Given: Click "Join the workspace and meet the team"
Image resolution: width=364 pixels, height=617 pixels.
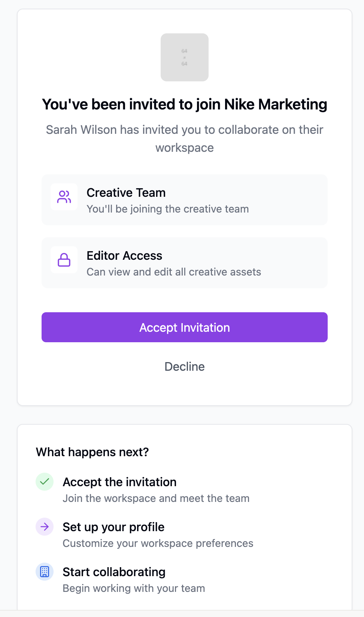Looking at the screenshot, I should pyautogui.click(x=156, y=499).
